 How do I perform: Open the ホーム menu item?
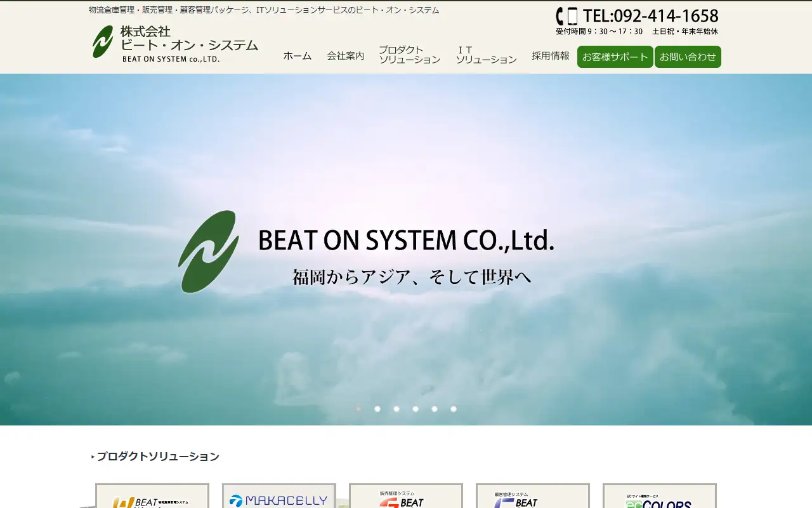298,56
